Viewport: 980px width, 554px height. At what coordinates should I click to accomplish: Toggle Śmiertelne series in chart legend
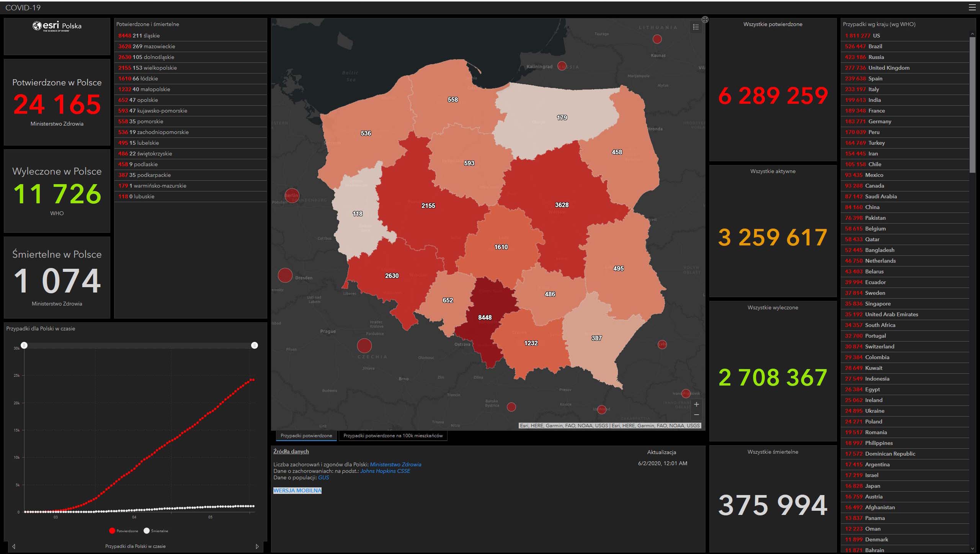tap(156, 531)
